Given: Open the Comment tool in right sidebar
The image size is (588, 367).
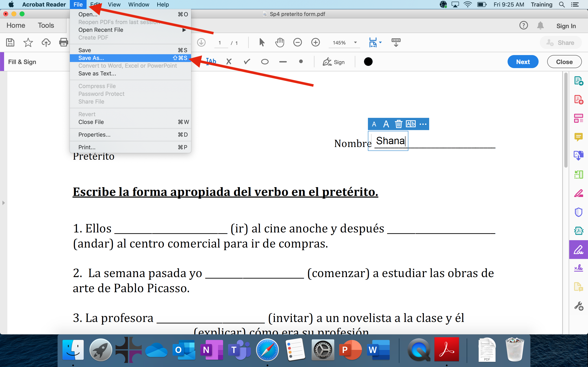Looking at the screenshot, I should point(578,137).
